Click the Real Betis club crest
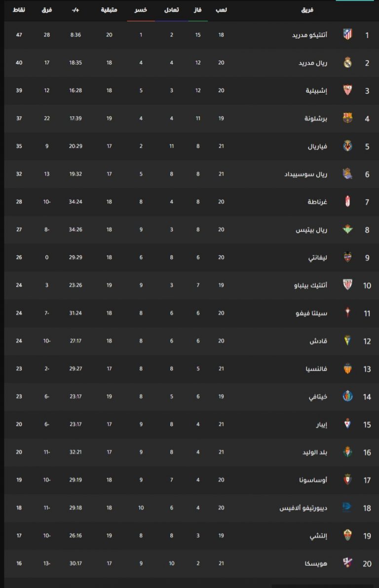 tap(347, 229)
